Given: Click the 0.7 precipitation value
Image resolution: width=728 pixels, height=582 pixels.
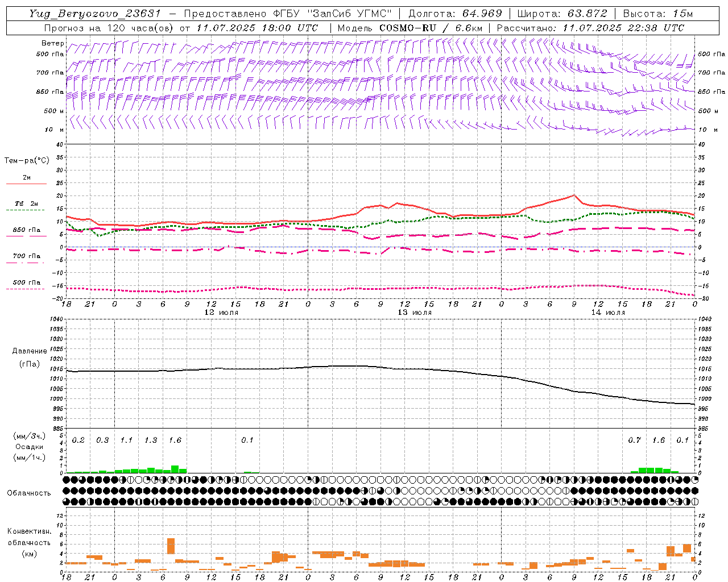Looking at the screenshot, I should click(634, 440).
